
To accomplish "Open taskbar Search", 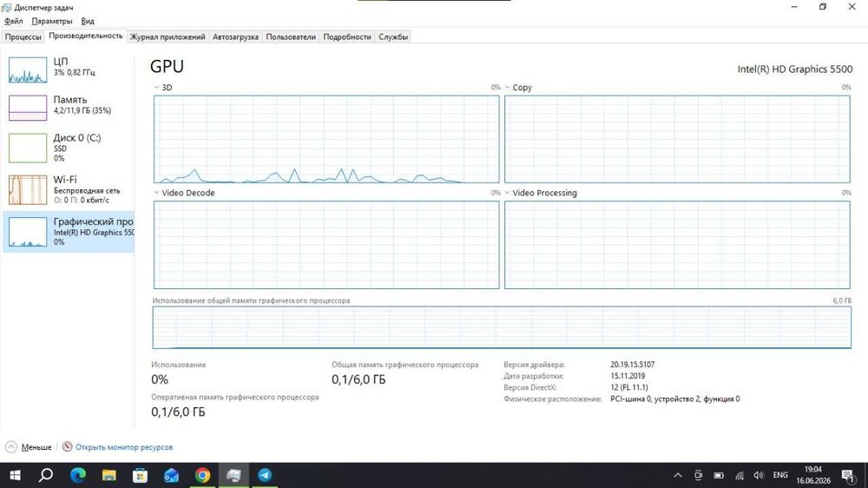I will [x=46, y=475].
